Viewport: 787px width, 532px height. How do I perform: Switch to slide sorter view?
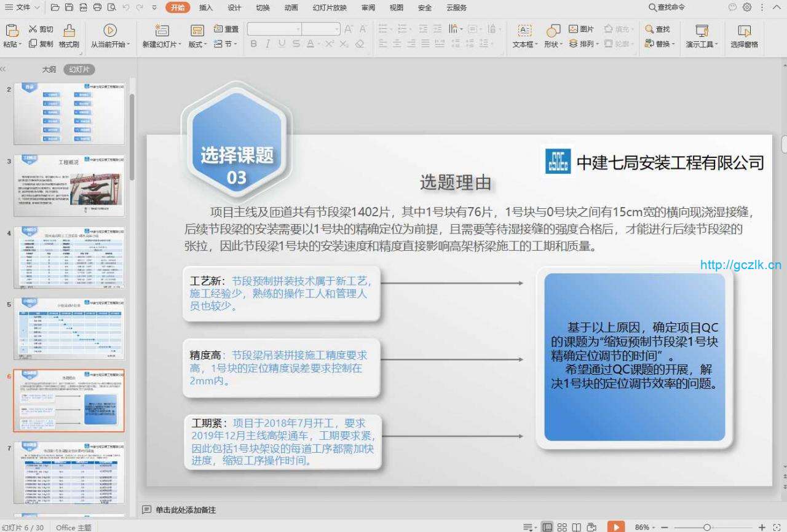562,527
